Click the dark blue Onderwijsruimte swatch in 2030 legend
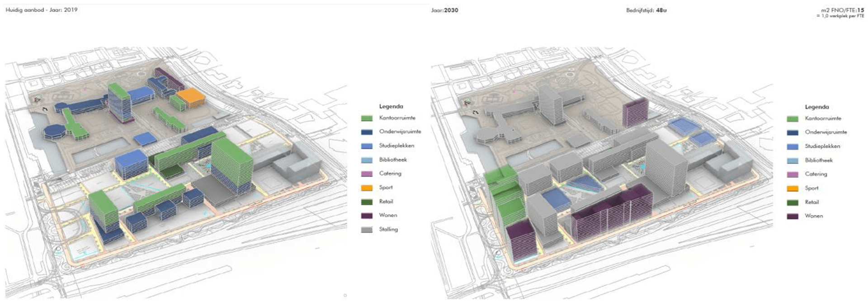This screenshot has width=868, height=306. [793, 133]
